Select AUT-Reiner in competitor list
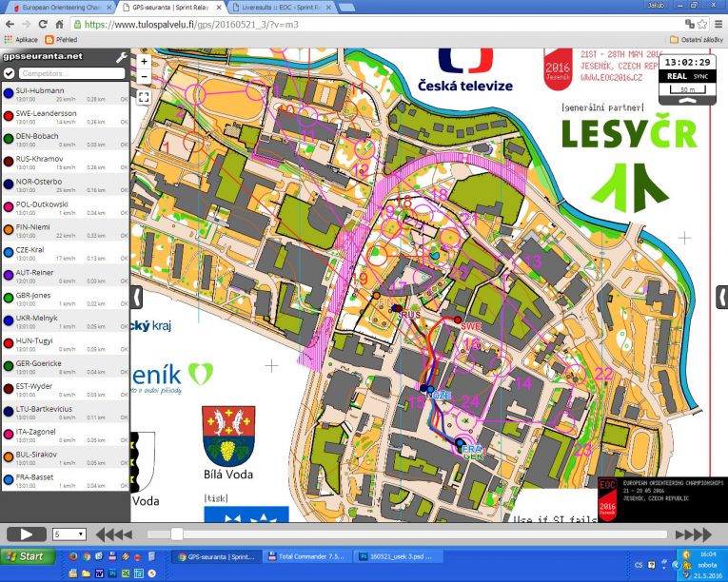The width and height of the screenshot is (728, 582). [66, 276]
